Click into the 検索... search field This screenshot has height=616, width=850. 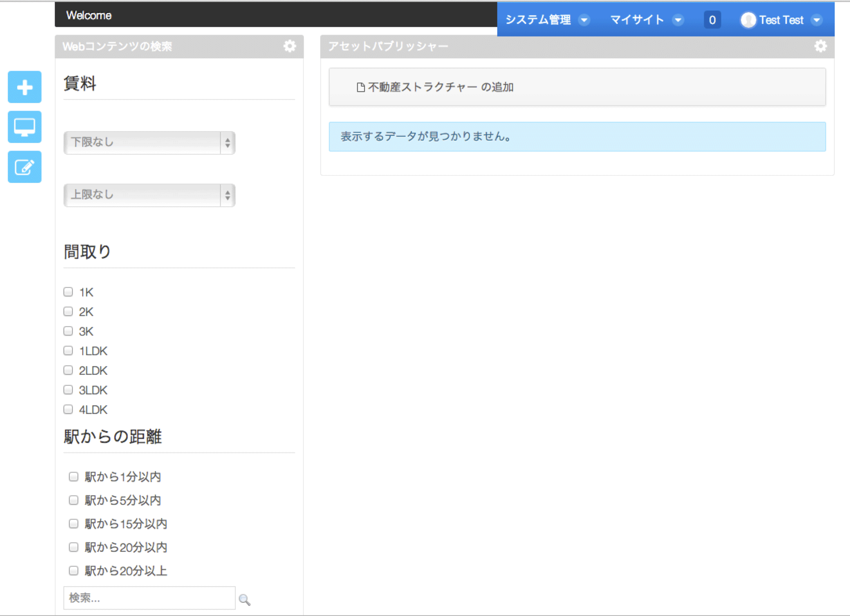click(x=150, y=598)
